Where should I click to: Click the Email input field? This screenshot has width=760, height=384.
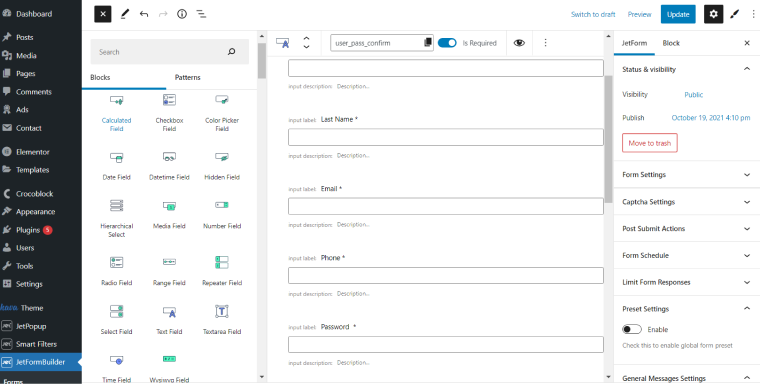[446, 206]
